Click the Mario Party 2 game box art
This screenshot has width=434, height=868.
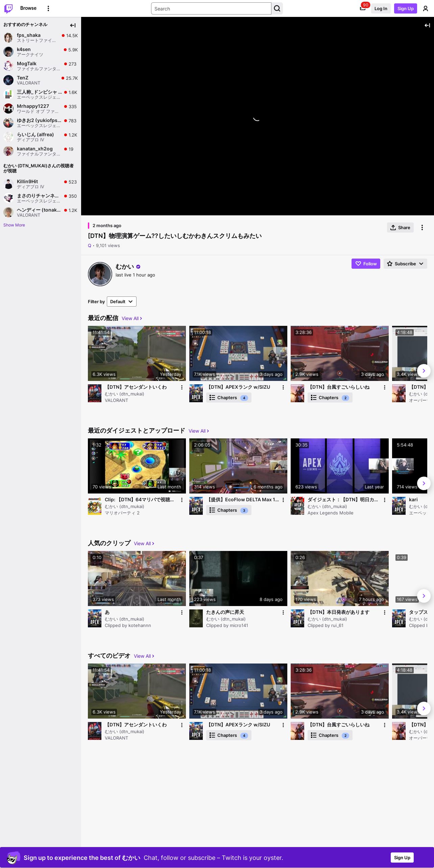click(95, 506)
